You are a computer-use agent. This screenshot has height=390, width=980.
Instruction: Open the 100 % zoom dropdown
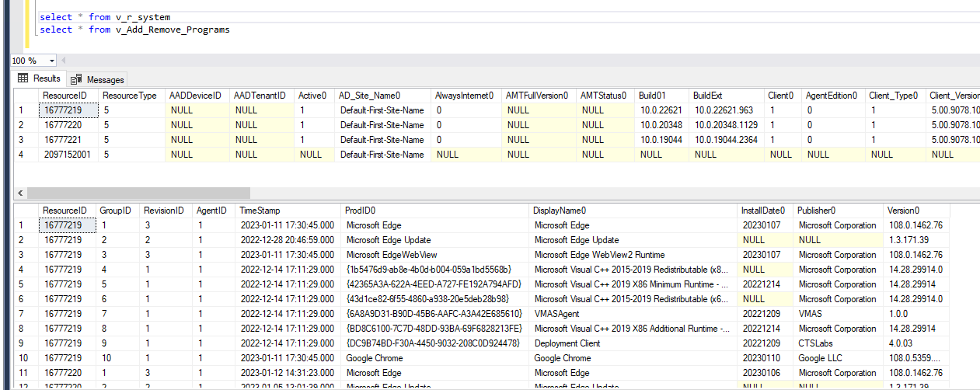(52, 61)
